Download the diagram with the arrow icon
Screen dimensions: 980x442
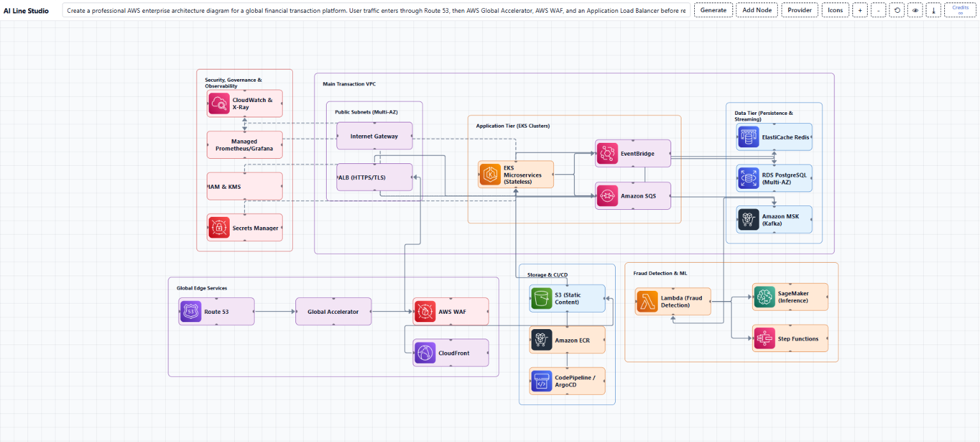pos(934,10)
